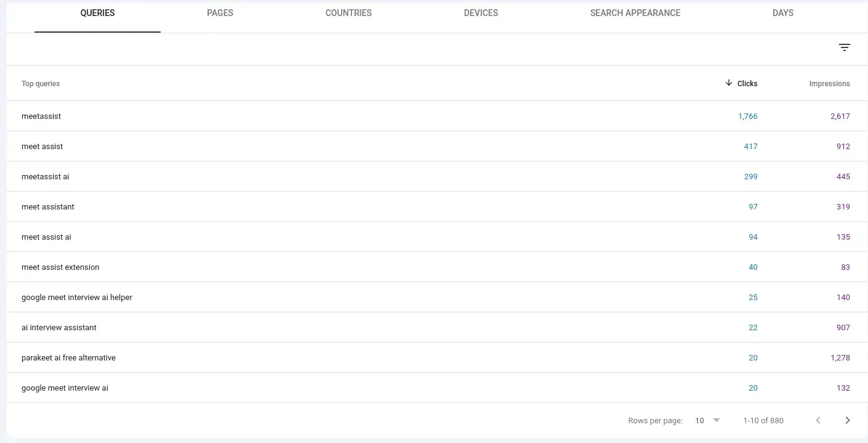
Task: Click the 94 clicks value
Action: (x=753, y=237)
